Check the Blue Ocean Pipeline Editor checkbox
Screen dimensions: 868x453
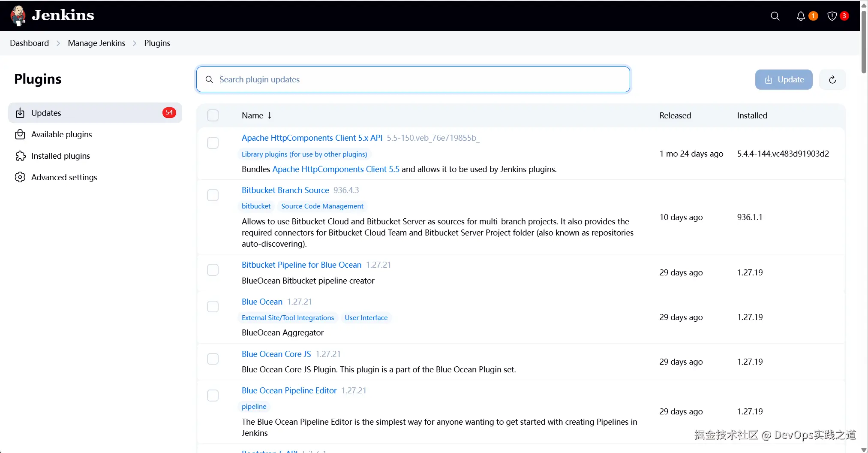point(213,396)
